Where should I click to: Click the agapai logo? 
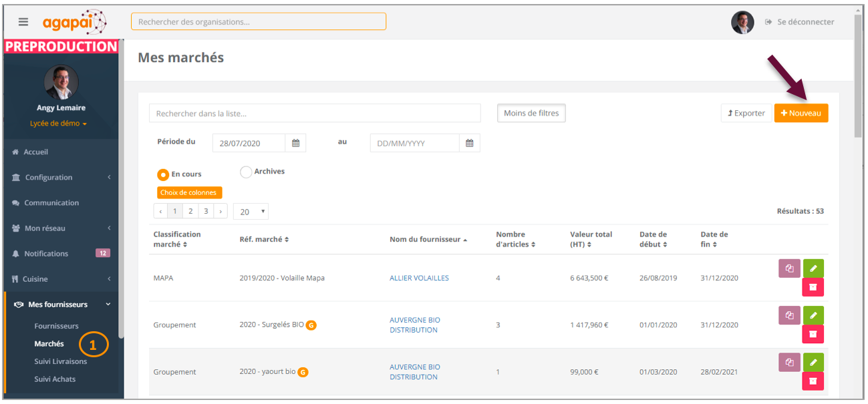tap(74, 22)
